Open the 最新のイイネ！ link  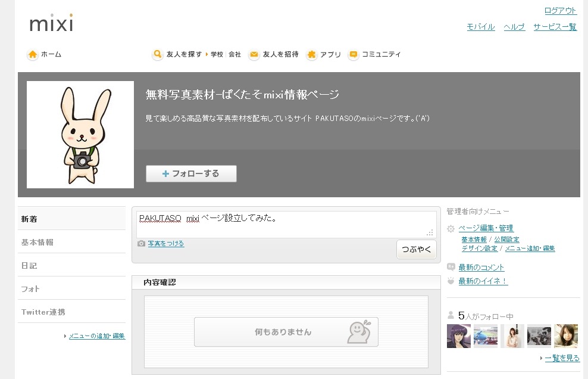[483, 281]
